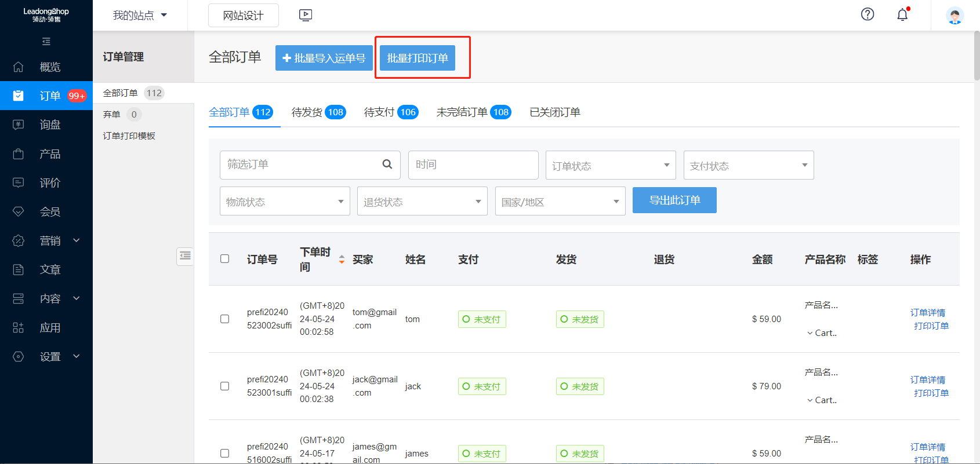Click the help question mark icon

click(x=867, y=14)
